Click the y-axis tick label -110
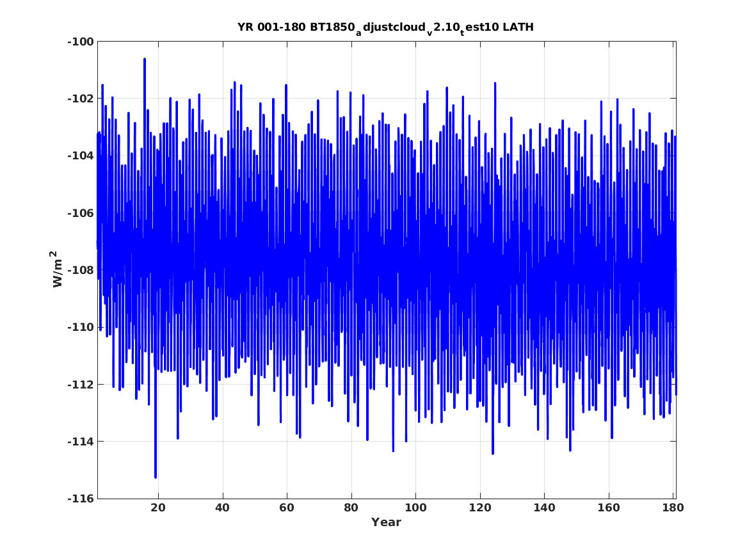The width and height of the screenshot is (747, 560). pyautogui.click(x=81, y=327)
